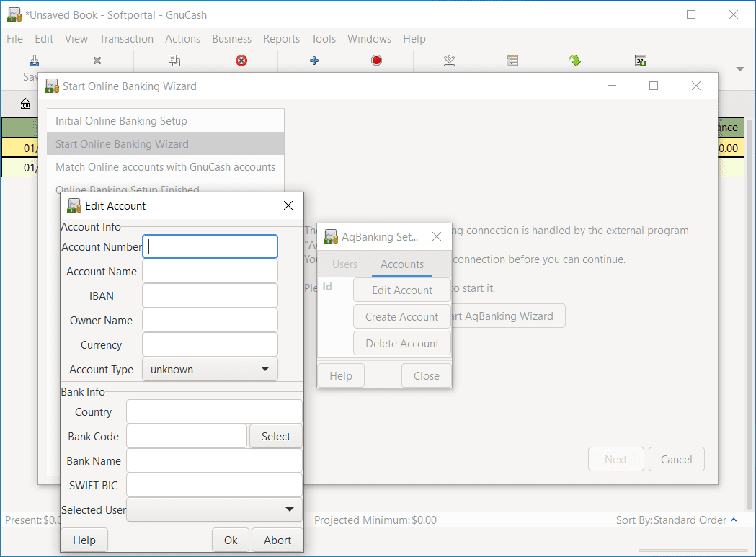Click the Create Account button
This screenshot has height=557, width=756.
pos(402,317)
